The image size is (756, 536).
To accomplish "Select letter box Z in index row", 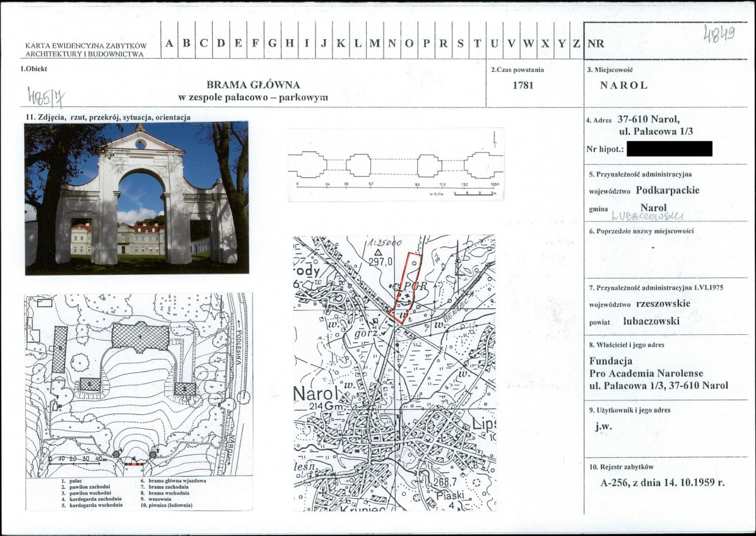I will [x=576, y=43].
